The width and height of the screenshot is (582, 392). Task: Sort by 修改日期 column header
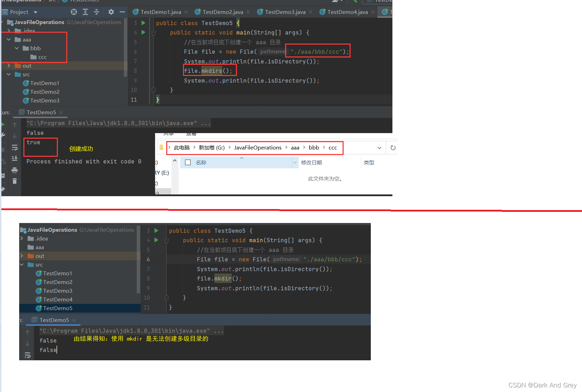point(312,162)
